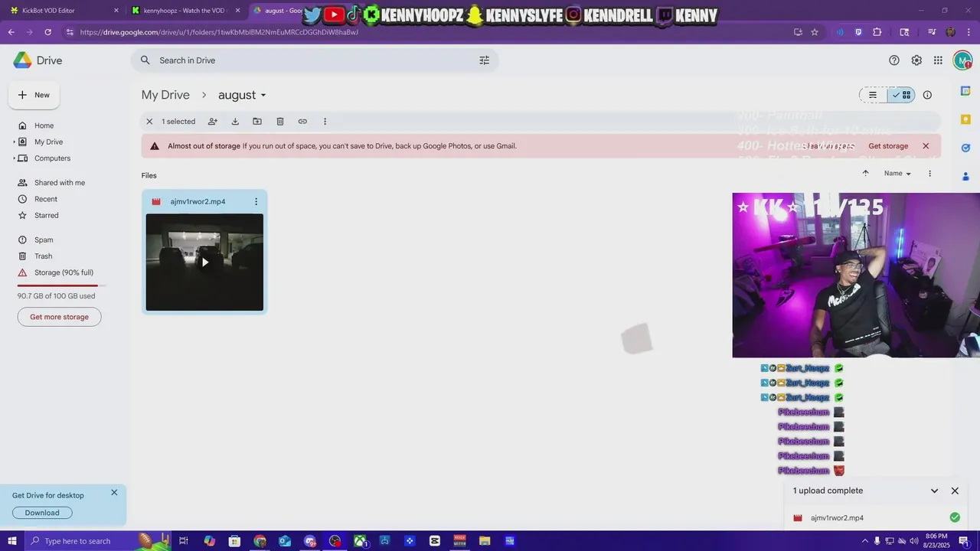Click the storage usage progress bar
This screenshot has height=551, width=980.
pos(61,285)
